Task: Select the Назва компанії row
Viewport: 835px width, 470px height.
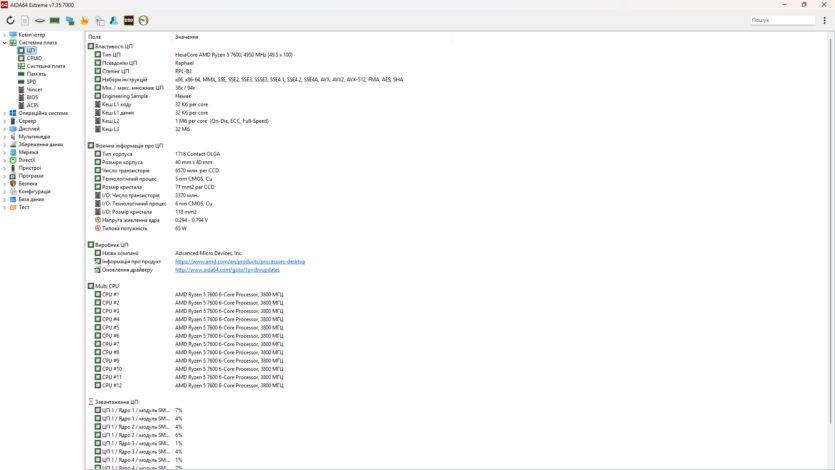Action: coord(169,253)
